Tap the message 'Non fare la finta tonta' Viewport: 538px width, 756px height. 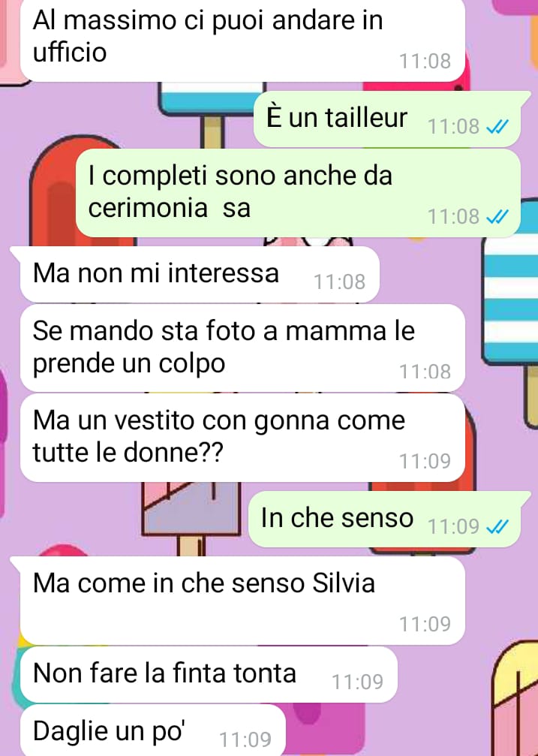209,674
